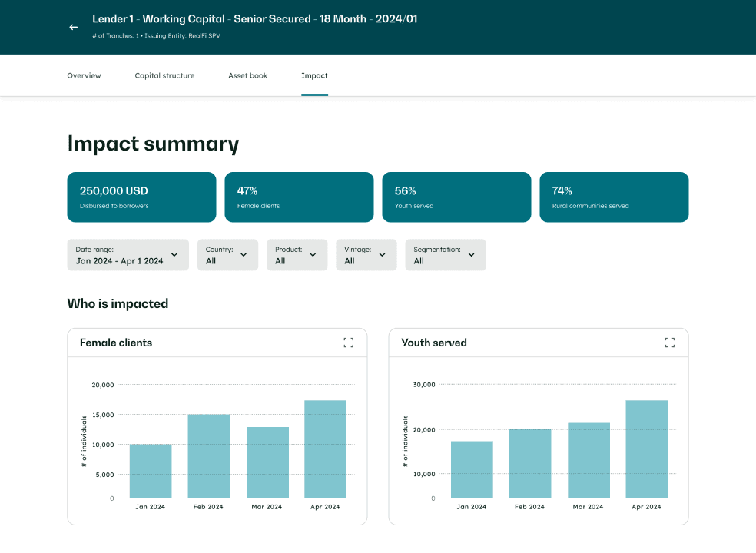This screenshot has width=756, height=553.
Task: Select the 56% Youth served card
Action: coord(456,197)
